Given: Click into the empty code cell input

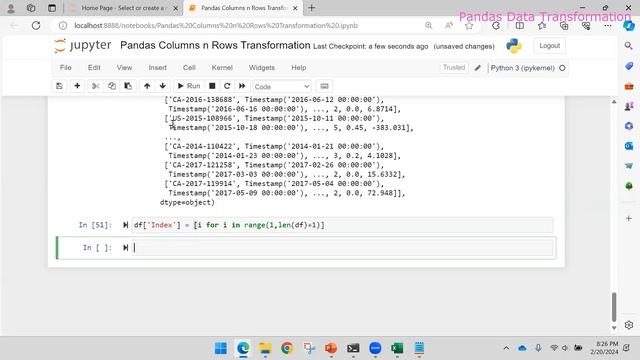Looking at the screenshot, I should [342, 248].
